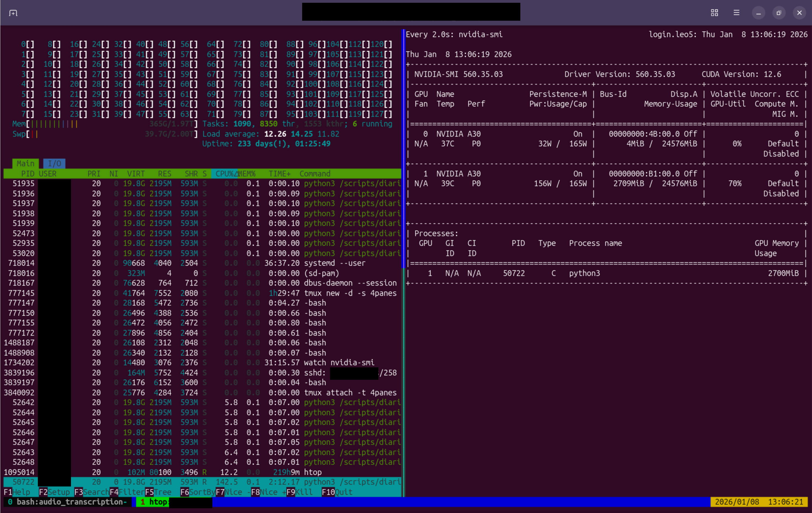Sort by the MEM% column header
812x513 pixels.
[x=246, y=174]
